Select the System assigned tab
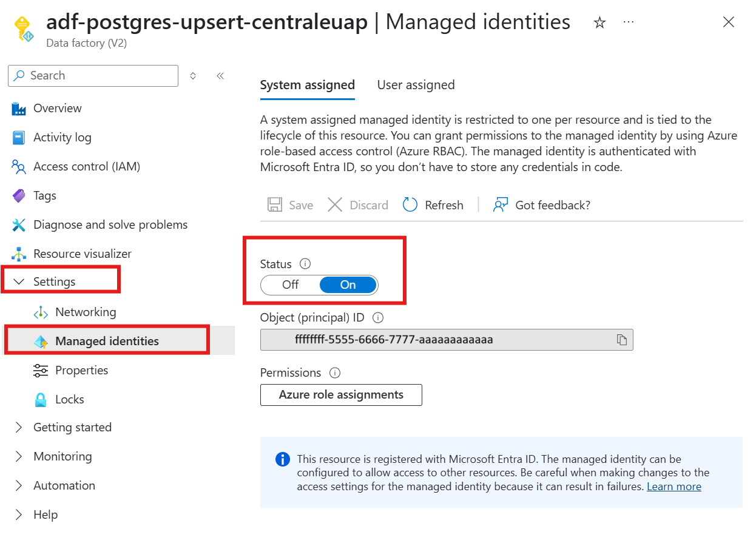This screenshot has height=546, width=756. (x=307, y=85)
